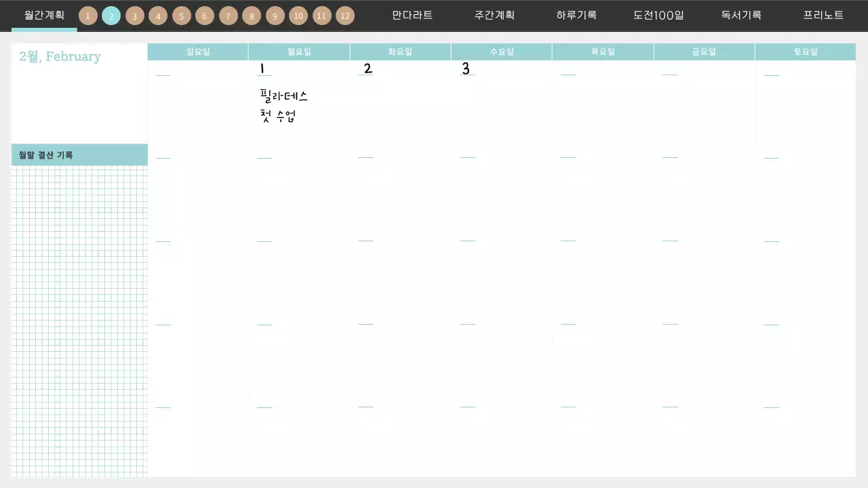Jump to month 1 circle button
Screen dimensions: 868x488
[x=88, y=16]
